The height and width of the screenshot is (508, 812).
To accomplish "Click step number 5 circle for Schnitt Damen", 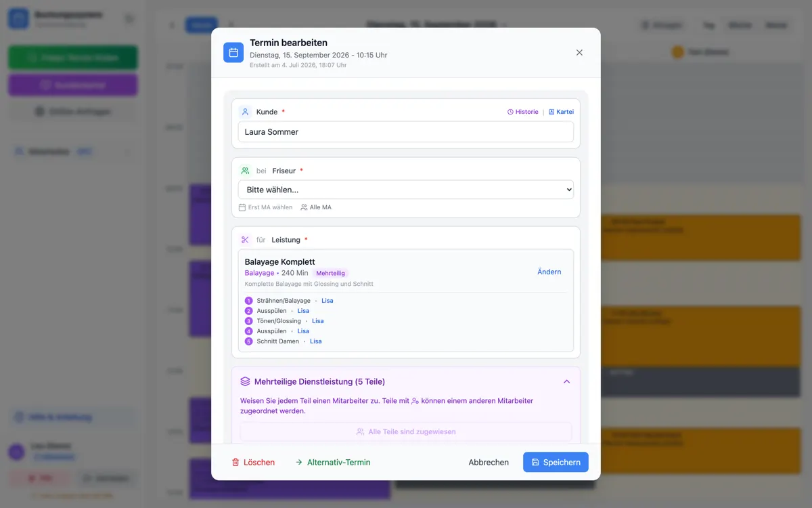I will [x=248, y=341].
